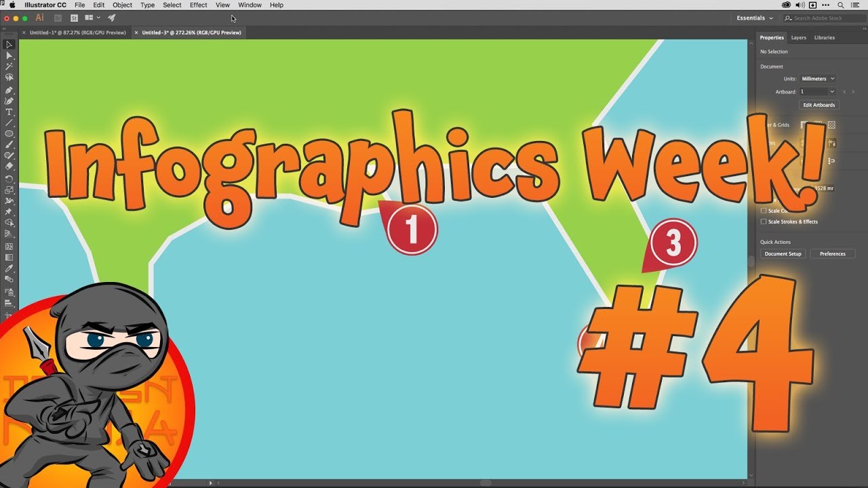
Task: Switch to the Layers panel tab
Action: [799, 37]
